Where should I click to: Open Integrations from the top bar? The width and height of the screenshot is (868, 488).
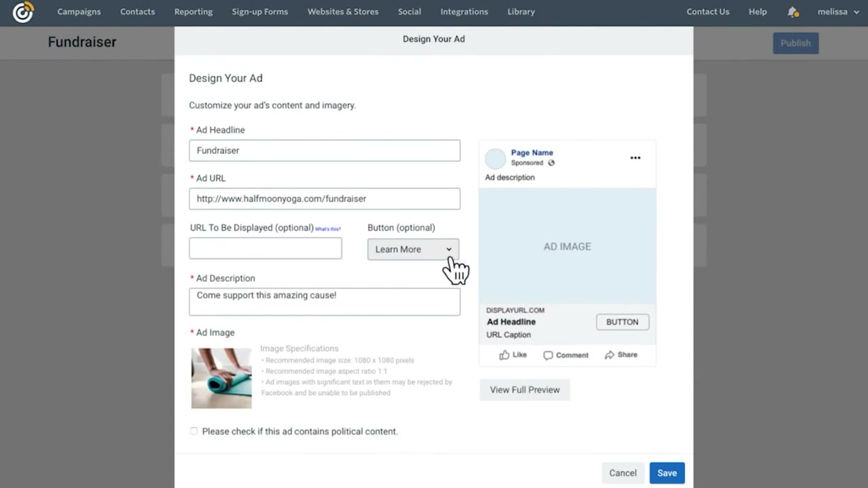[464, 12]
